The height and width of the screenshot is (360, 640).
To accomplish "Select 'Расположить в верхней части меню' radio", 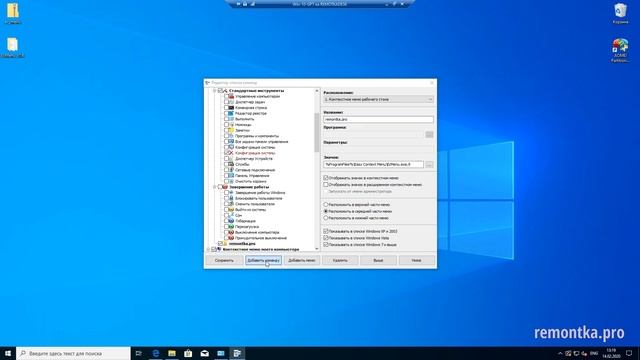I will 326,204.
